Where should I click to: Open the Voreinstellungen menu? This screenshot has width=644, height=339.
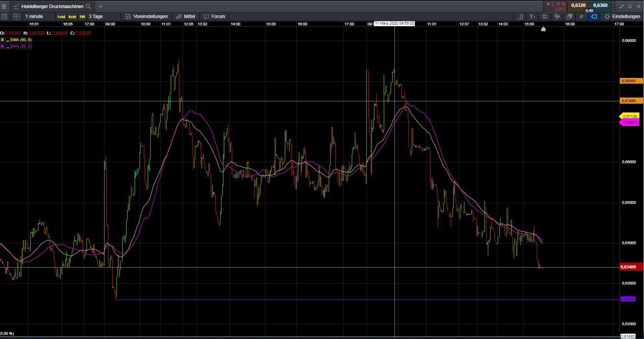[x=146, y=17]
